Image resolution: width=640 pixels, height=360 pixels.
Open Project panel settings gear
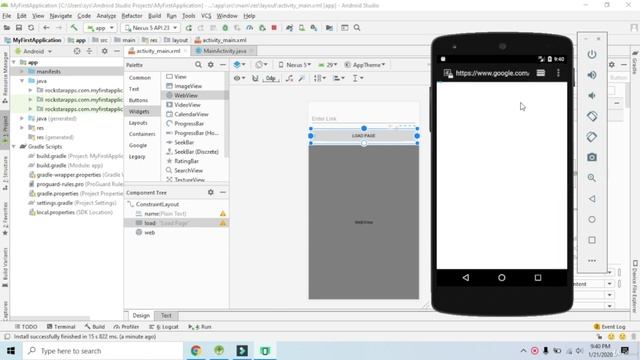(x=104, y=51)
